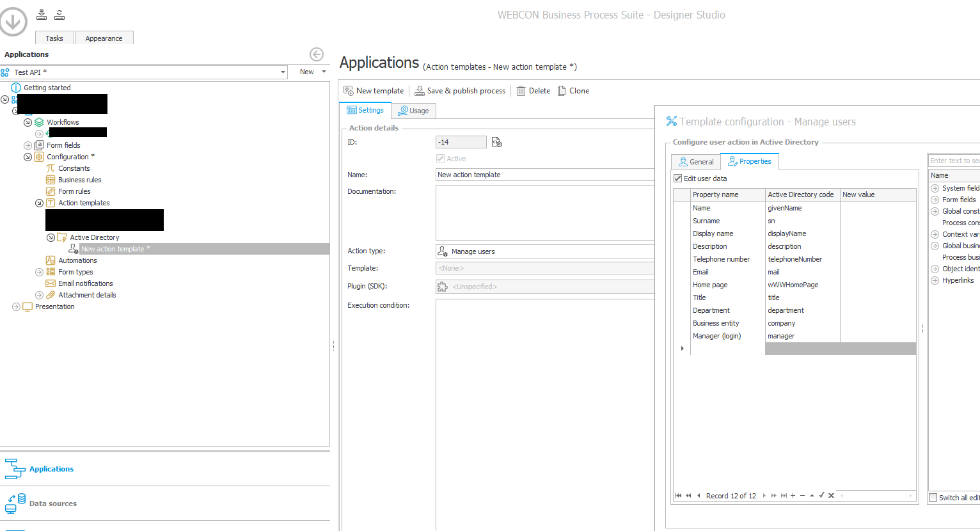980x531 pixels.
Task: Open the Tasks tab
Action: click(x=54, y=38)
